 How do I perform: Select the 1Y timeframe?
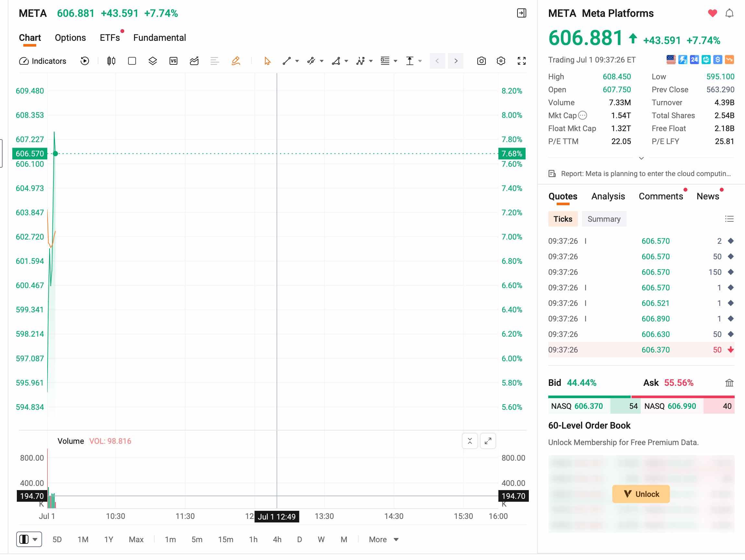[108, 540]
